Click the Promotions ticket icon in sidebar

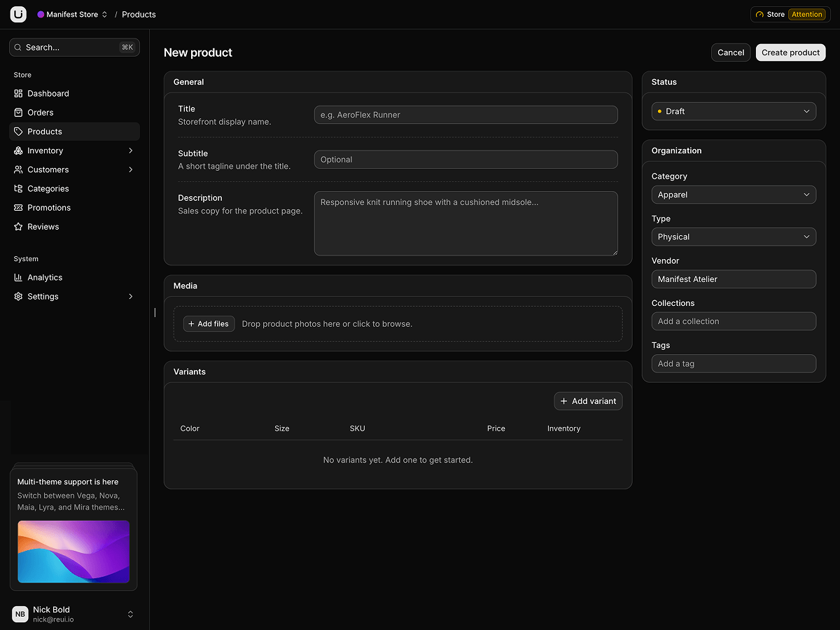(x=18, y=208)
